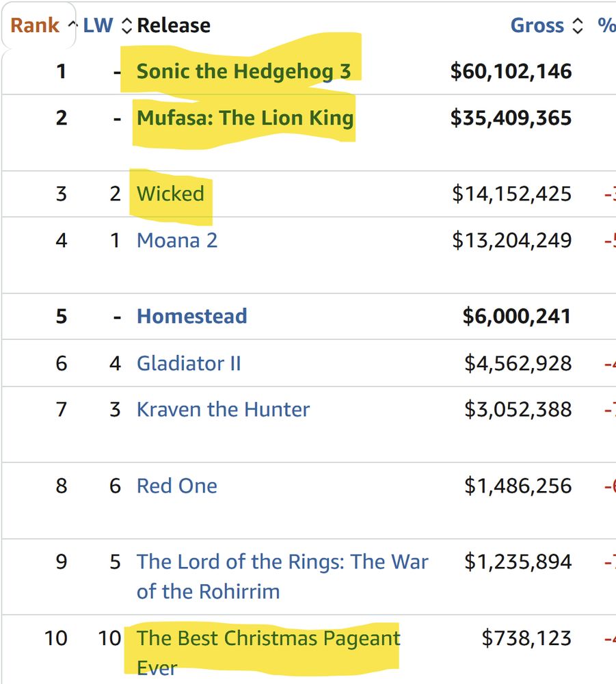Open Sonic the Hedgehog 3 link
The height and width of the screenshot is (684, 616).
point(243,71)
